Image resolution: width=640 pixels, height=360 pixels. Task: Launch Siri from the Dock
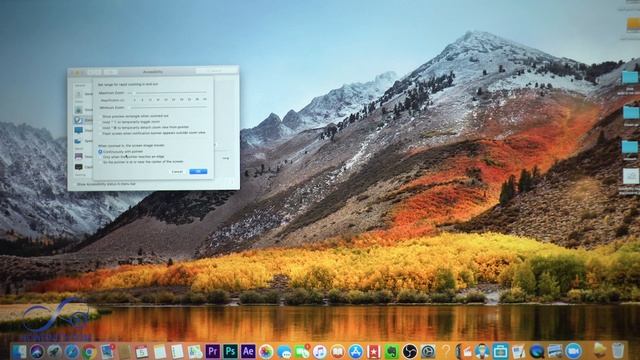coord(37,351)
